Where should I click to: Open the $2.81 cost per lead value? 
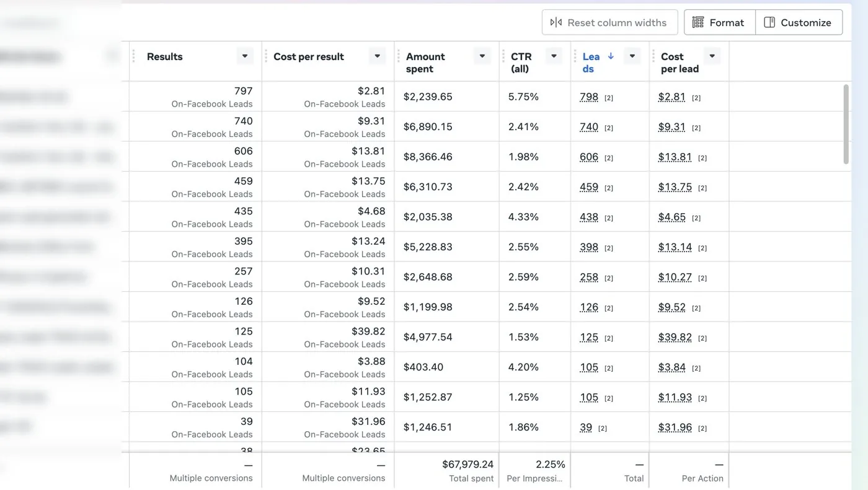(x=672, y=97)
